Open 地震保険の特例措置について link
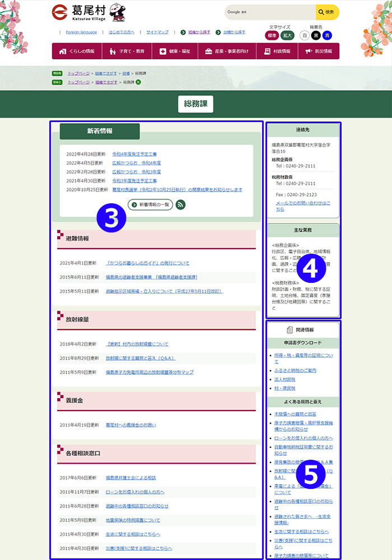392x560 pixels. 133,520
